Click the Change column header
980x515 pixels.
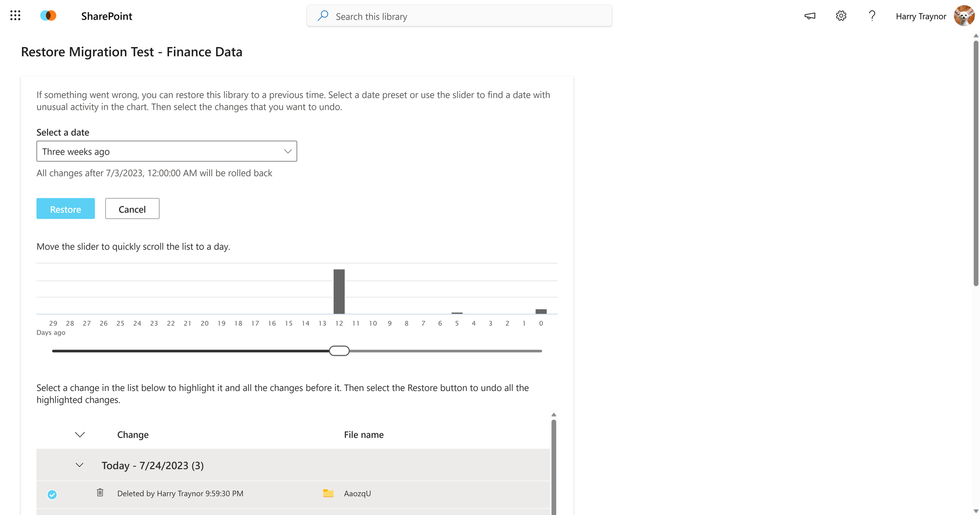pos(133,435)
